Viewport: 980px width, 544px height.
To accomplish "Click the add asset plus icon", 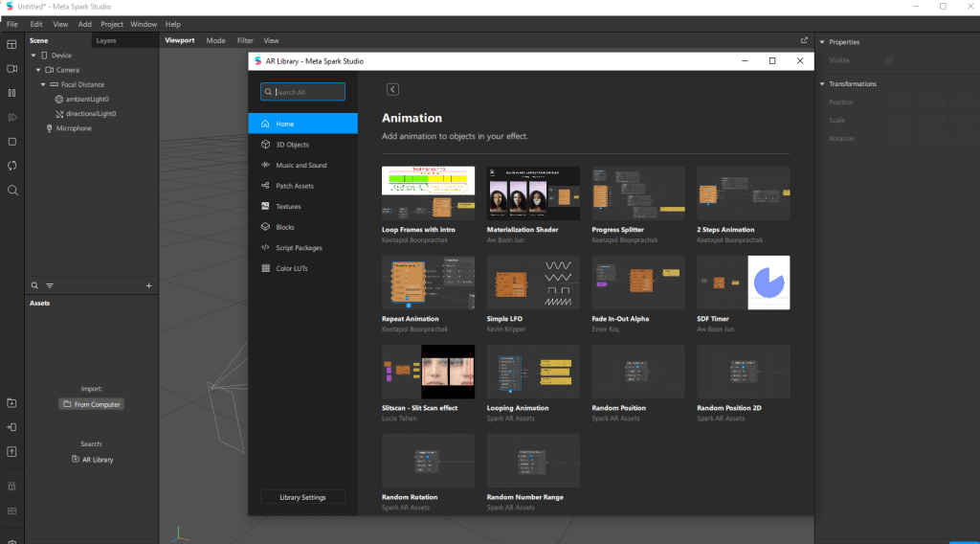I will tap(148, 285).
